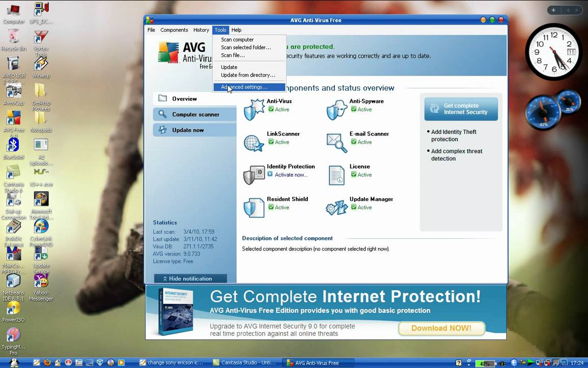Screen dimensions: 588x368
Task: Select the LinkScanner globe icon
Action: [254, 143]
